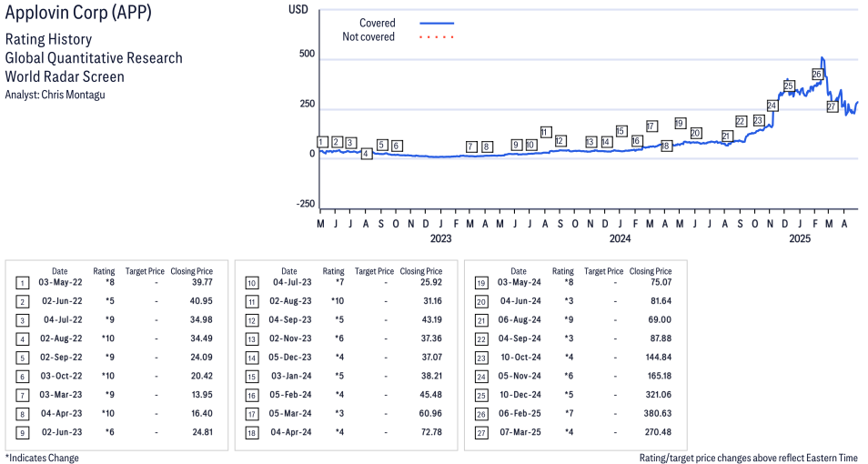
Task: Click the -250 y-axis value
Action: [306, 204]
